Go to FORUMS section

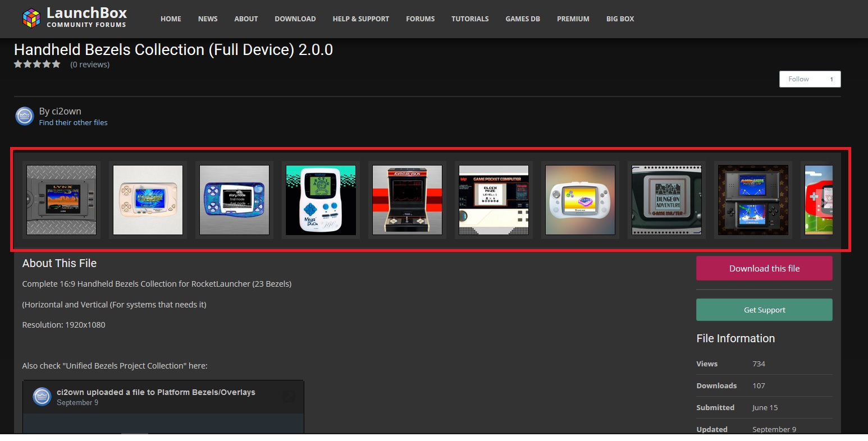coord(421,19)
